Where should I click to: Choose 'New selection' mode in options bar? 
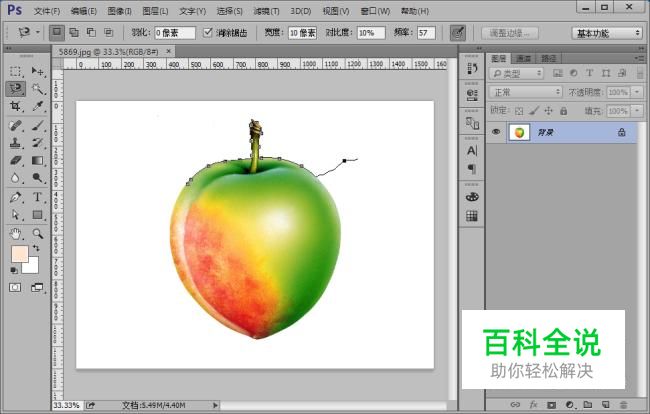pos(57,32)
